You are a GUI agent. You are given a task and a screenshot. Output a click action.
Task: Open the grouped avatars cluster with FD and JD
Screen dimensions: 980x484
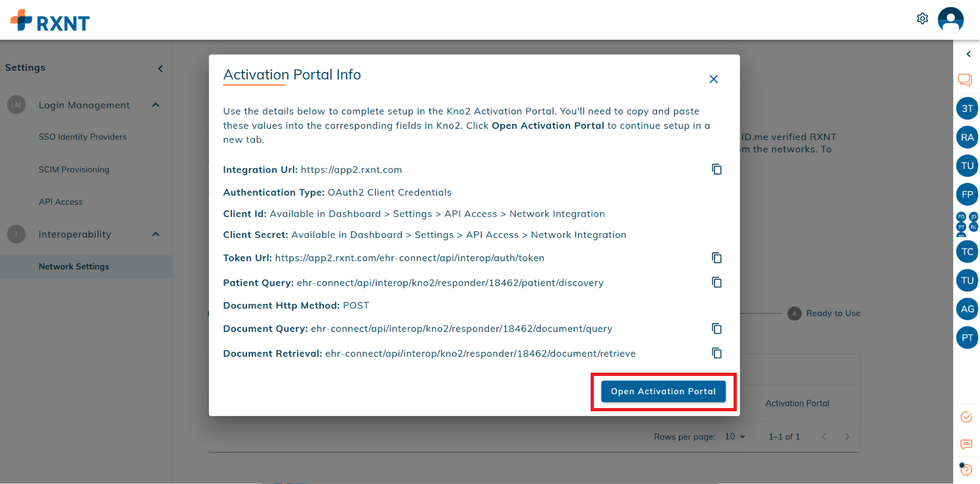(968, 224)
